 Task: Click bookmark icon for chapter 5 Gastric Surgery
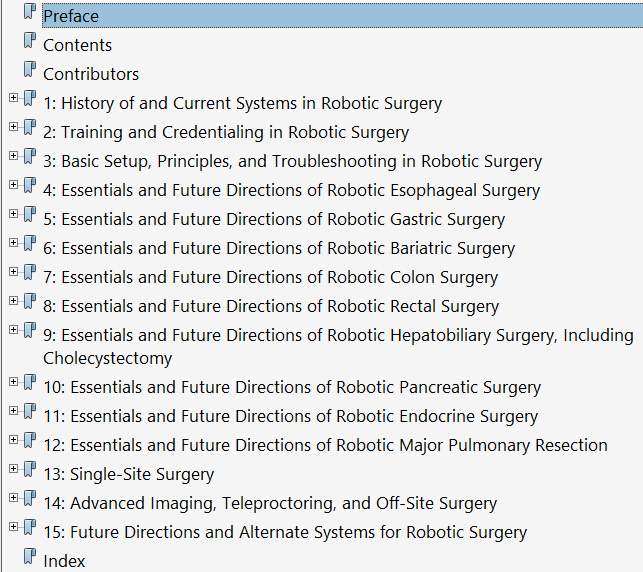pos(29,217)
